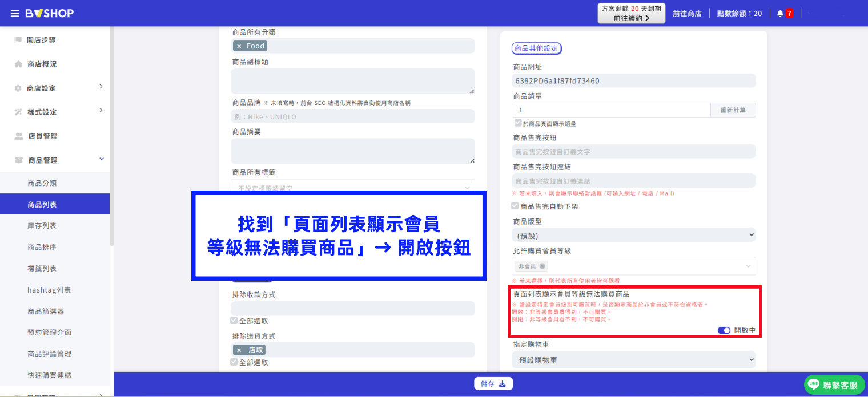
Task: Click the 商店設定 gear icon
Action: pyautogui.click(x=18, y=88)
